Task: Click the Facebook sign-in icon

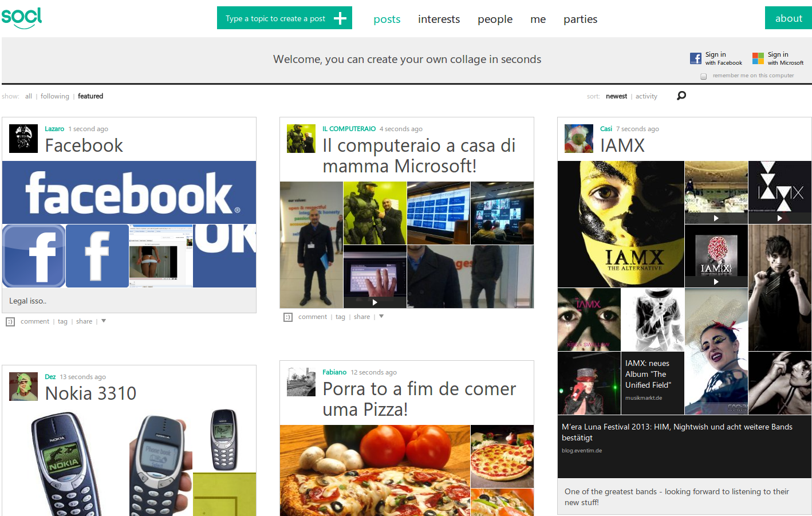Action: click(696, 58)
